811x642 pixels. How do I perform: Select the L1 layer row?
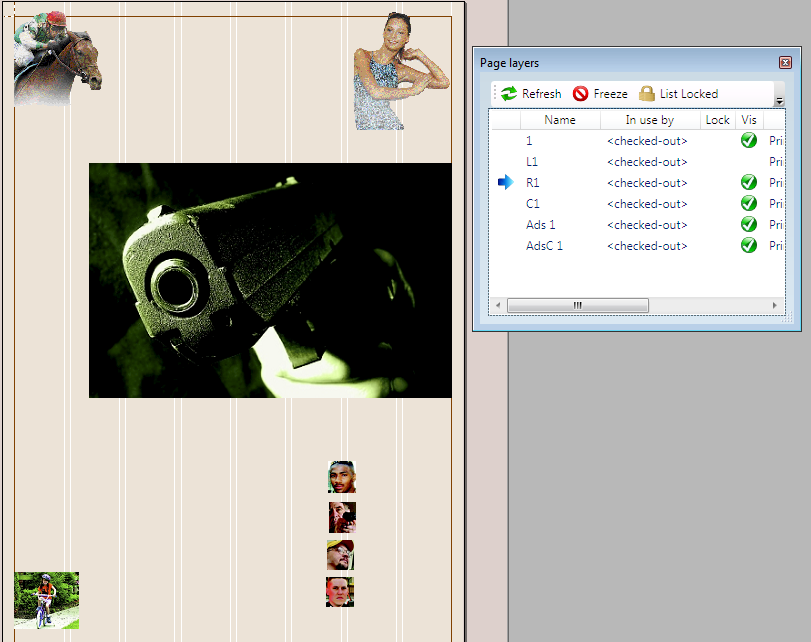[637, 161]
